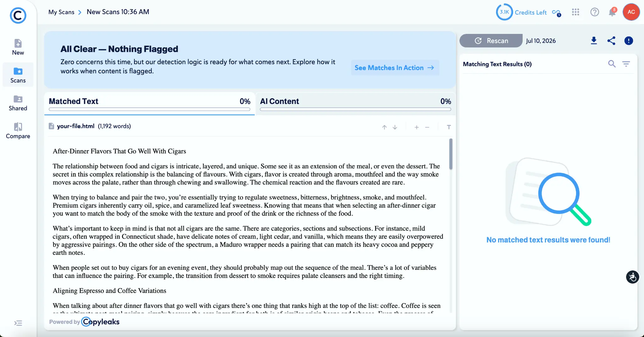Click the your-file.html file name
Screen dimensions: 644x337
tap(75, 126)
